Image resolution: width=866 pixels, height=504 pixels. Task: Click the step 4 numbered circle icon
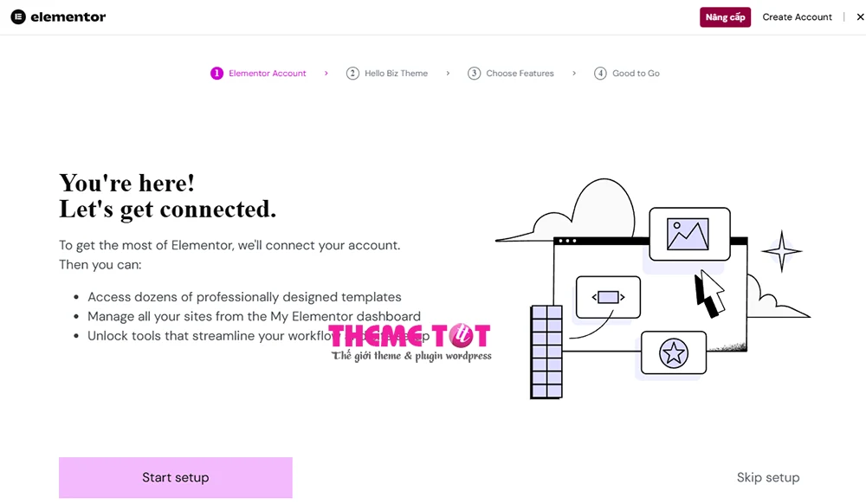pyautogui.click(x=600, y=73)
